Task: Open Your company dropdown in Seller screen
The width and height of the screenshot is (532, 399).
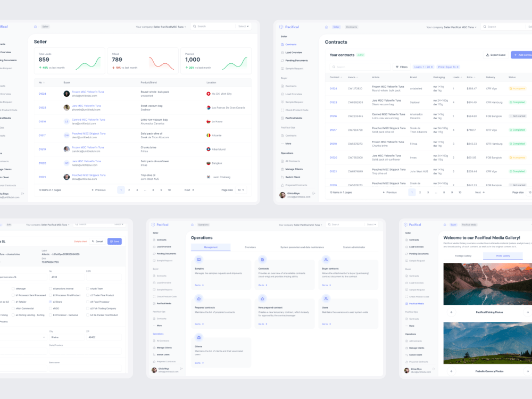Action: (x=161, y=27)
